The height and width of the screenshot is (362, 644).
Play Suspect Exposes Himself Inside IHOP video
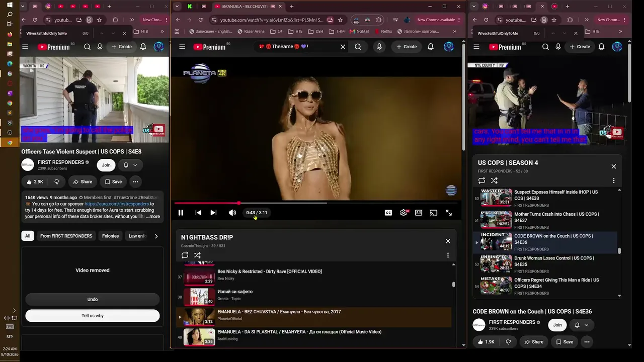click(x=546, y=198)
